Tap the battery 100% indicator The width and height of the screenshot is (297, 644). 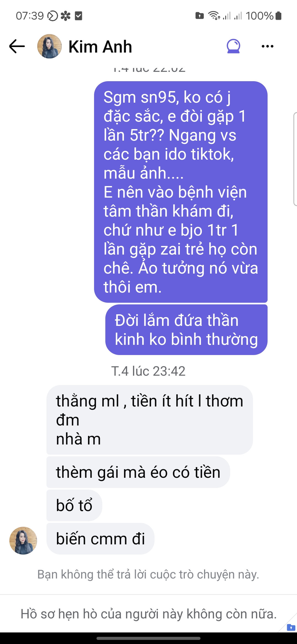(x=264, y=16)
